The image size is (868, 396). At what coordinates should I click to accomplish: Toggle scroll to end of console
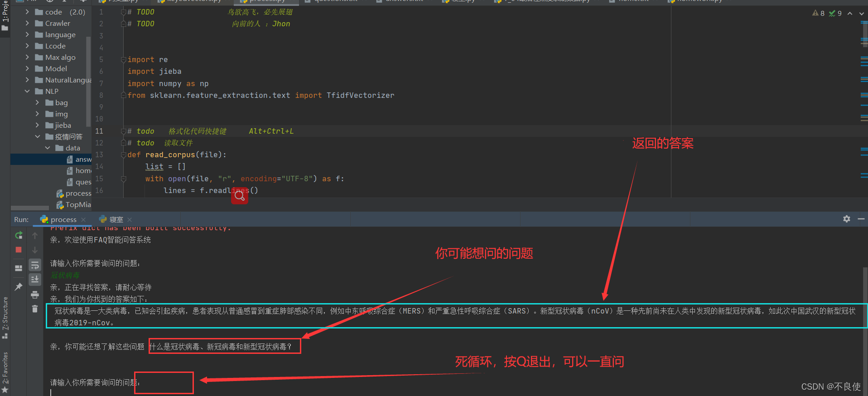pyautogui.click(x=35, y=280)
